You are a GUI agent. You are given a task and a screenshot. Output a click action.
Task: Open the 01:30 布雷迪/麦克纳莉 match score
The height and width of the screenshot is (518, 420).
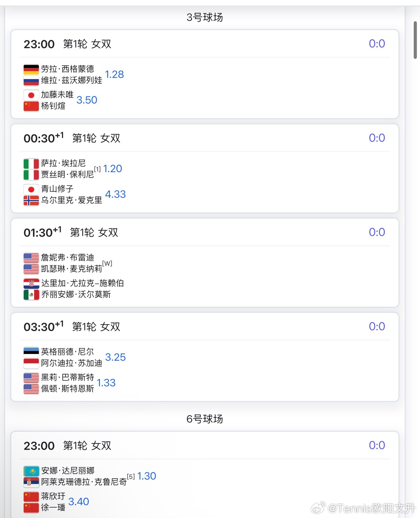click(377, 232)
